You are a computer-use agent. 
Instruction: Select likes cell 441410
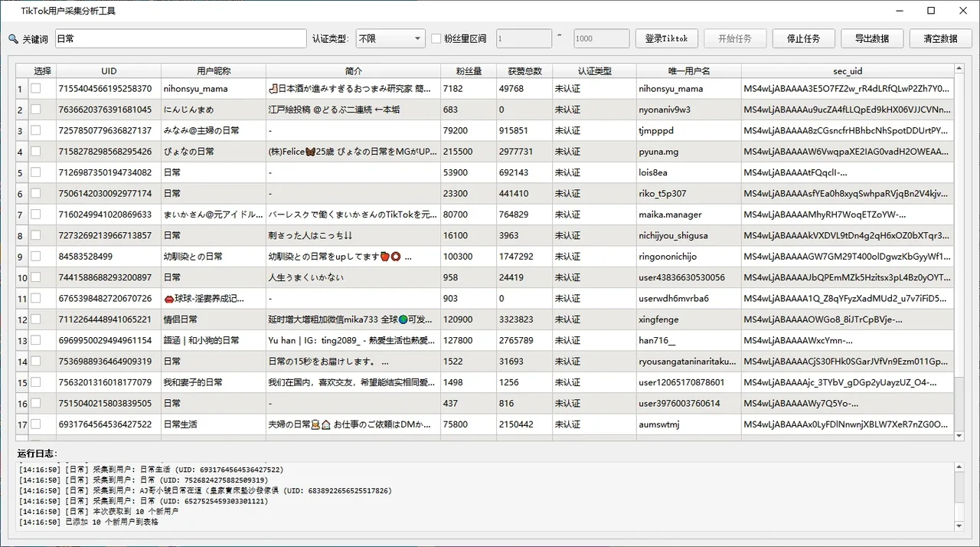524,193
